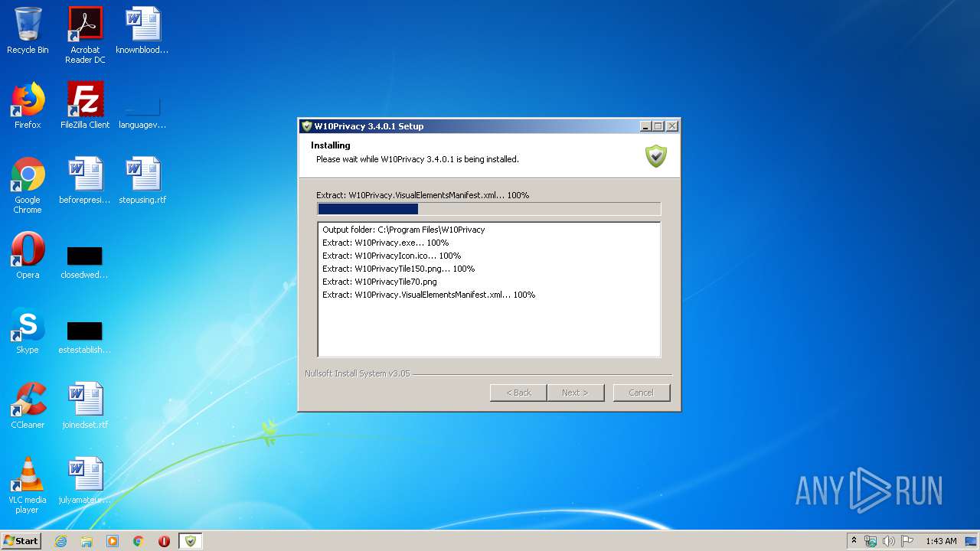Select 'Extract: W10PrivacyTile150.png... 100%' log line
This screenshot has height=551, width=980.
point(398,269)
